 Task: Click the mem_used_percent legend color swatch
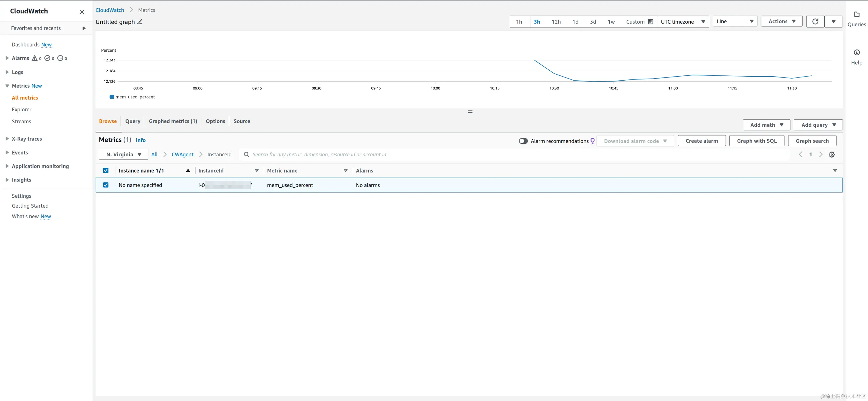click(x=112, y=97)
